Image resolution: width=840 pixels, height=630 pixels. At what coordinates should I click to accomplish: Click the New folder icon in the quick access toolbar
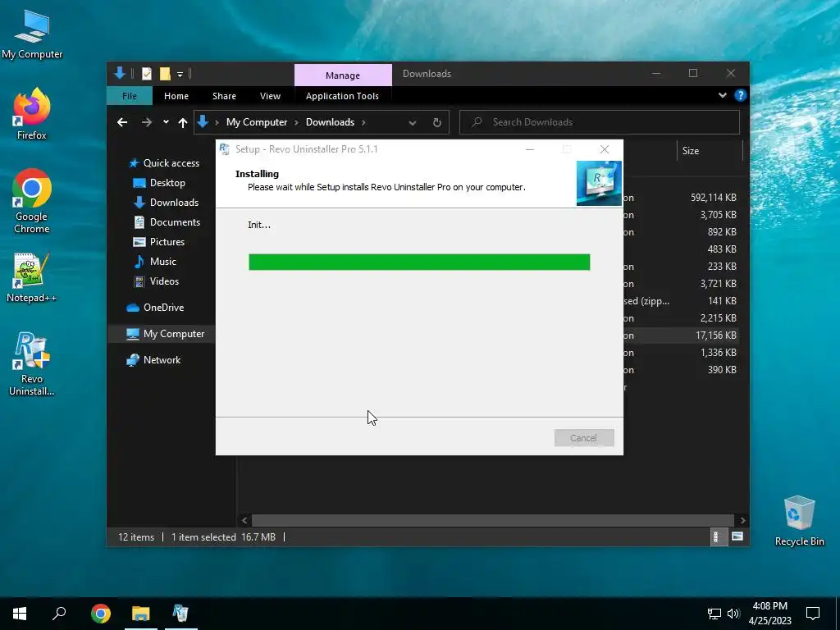[x=165, y=74]
